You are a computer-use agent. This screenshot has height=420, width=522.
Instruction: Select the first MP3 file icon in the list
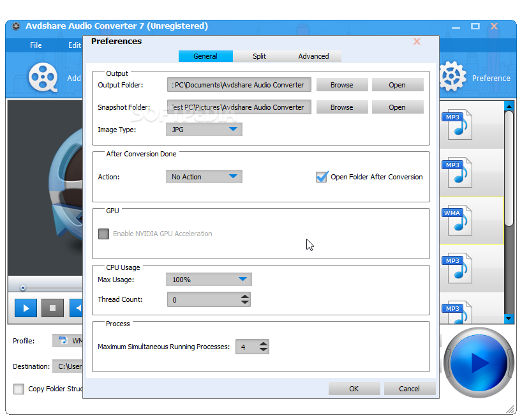tap(457, 124)
